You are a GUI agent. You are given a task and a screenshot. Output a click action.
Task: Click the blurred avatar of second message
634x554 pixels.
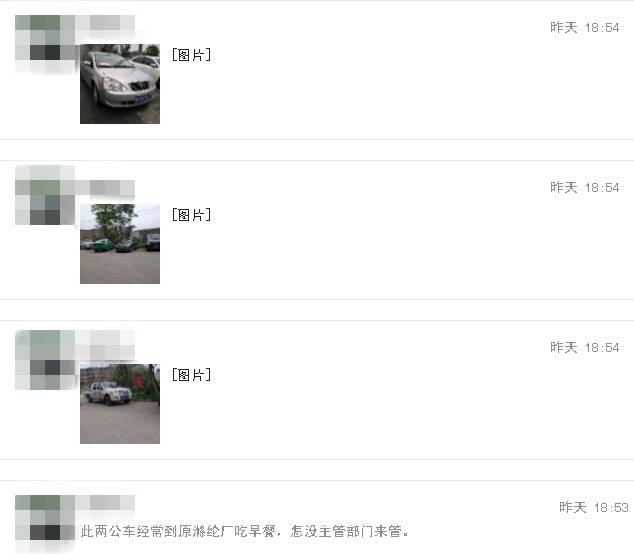pos(45,195)
